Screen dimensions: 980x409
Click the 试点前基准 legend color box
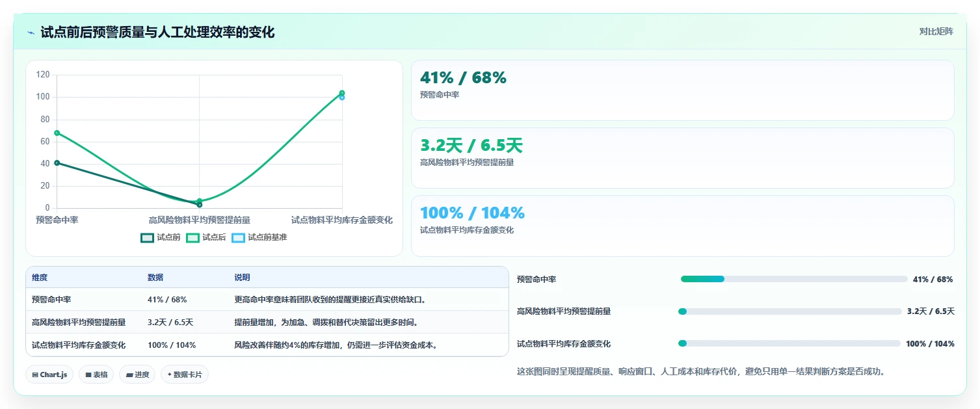tap(238, 237)
